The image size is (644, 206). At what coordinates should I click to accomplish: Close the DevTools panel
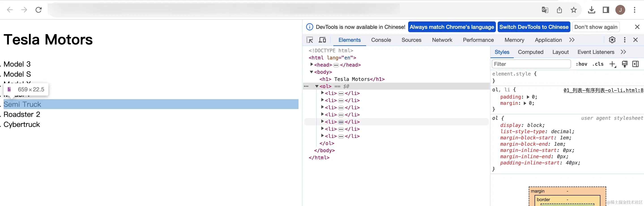635,40
